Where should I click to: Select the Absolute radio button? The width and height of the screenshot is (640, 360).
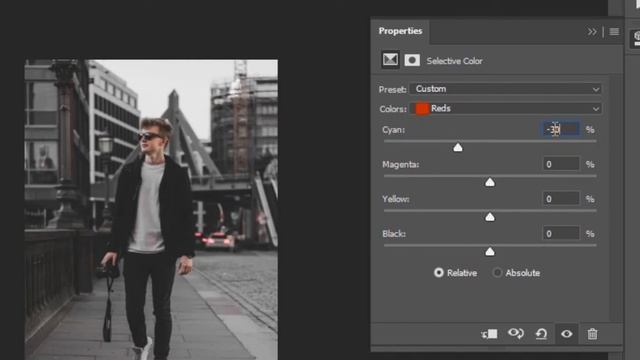coord(497,273)
